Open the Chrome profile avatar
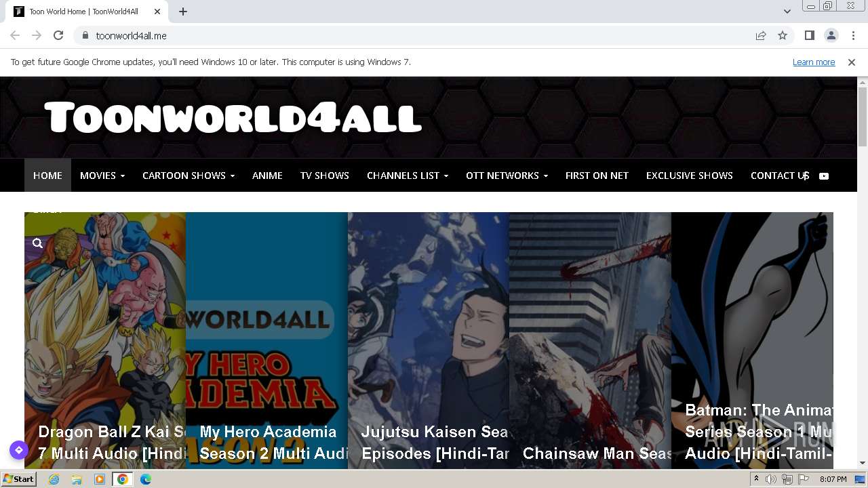 pyautogui.click(x=831, y=35)
